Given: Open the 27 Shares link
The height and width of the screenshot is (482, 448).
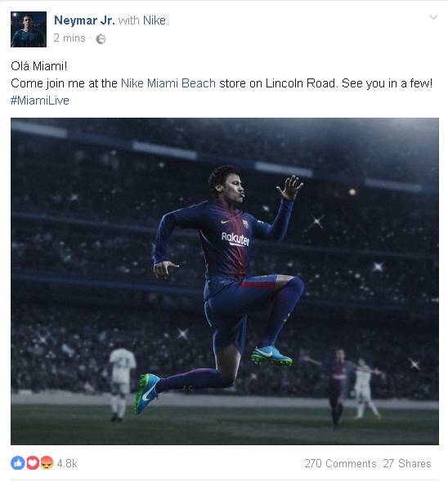Looking at the screenshot, I should coord(407,463).
